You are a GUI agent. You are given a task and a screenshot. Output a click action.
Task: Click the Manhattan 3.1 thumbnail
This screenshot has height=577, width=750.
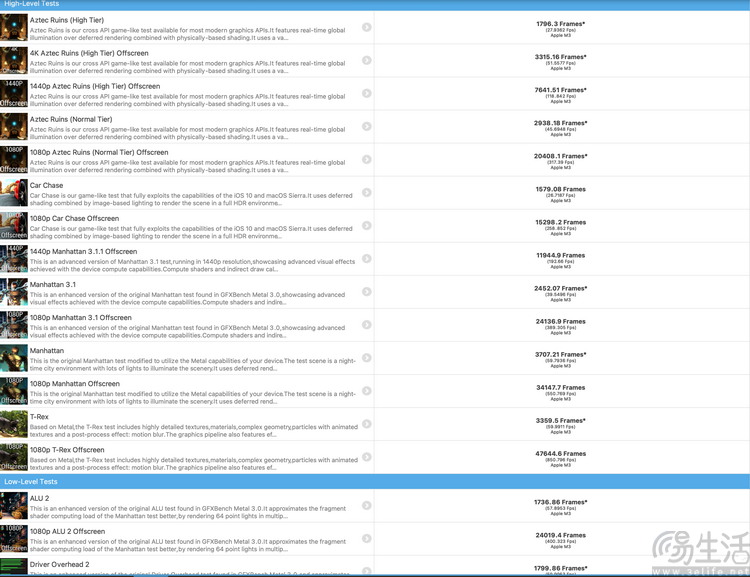[x=14, y=291]
